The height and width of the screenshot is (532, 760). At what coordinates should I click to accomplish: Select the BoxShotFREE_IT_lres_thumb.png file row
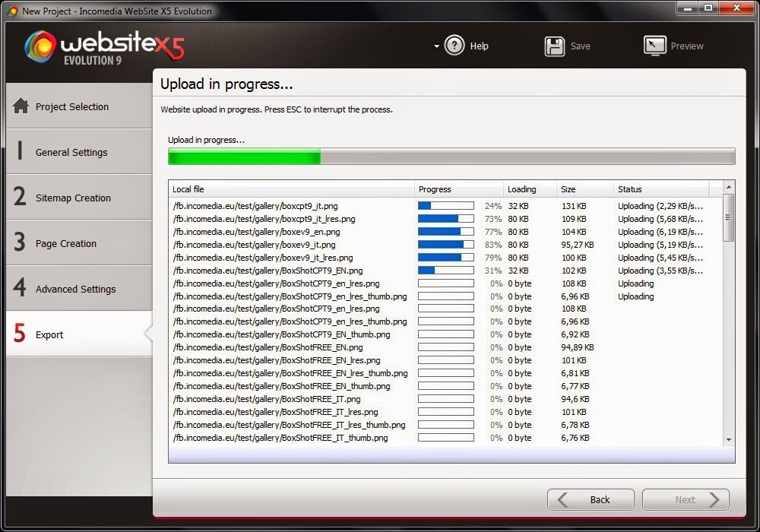point(445,425)
